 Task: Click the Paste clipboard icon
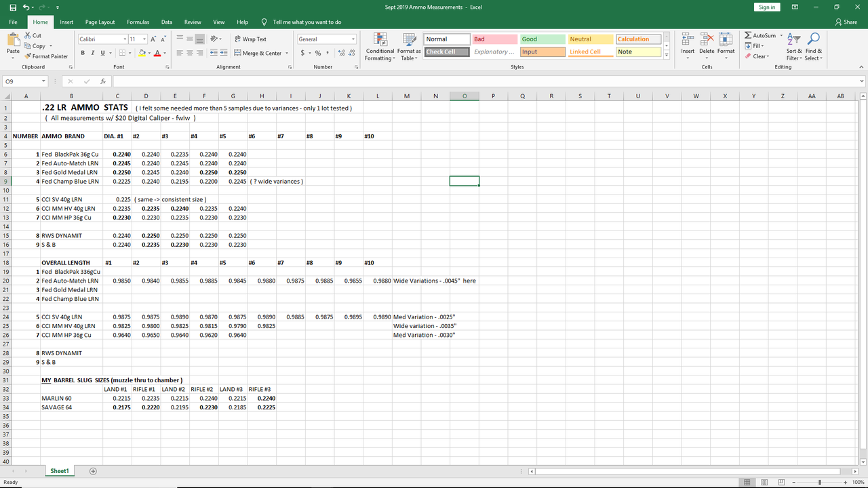13,39
